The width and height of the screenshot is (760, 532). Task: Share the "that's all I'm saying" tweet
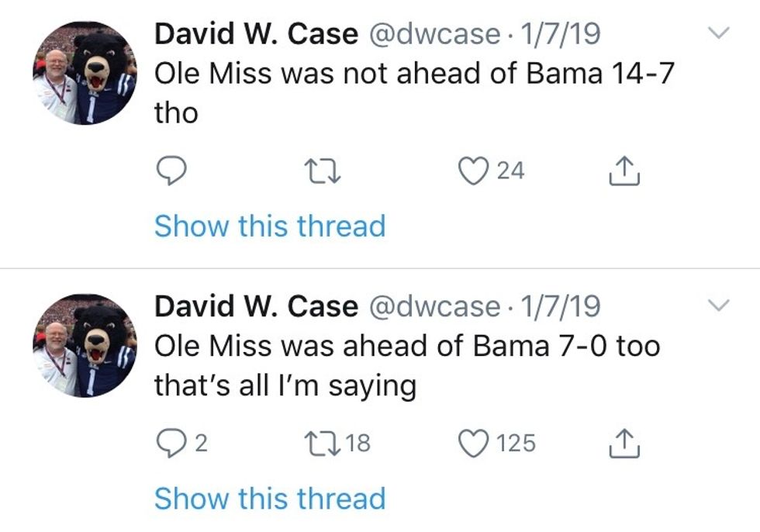click(x=624, y=443)
